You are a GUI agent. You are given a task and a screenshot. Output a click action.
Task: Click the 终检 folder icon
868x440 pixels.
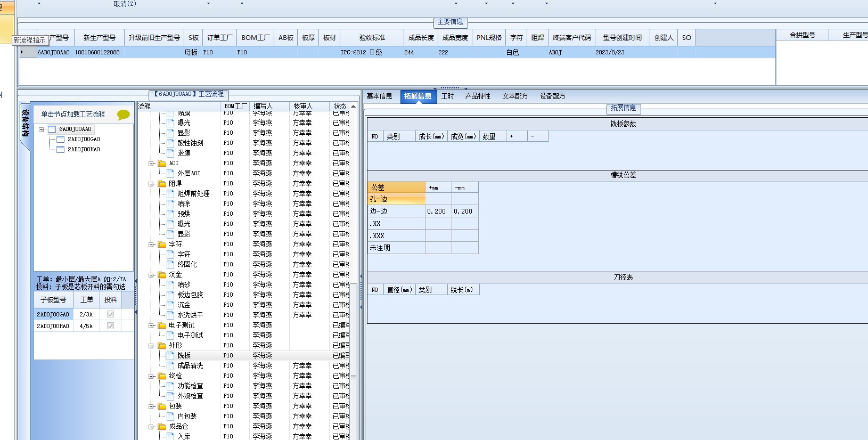pyautogui.click(x=162, y=376)
